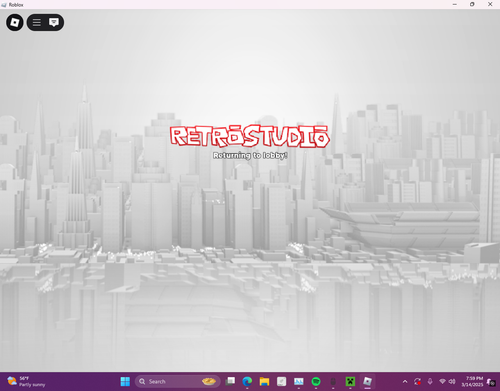
Task: Select the Roblox taskbar icon
Action: (367, 381)
